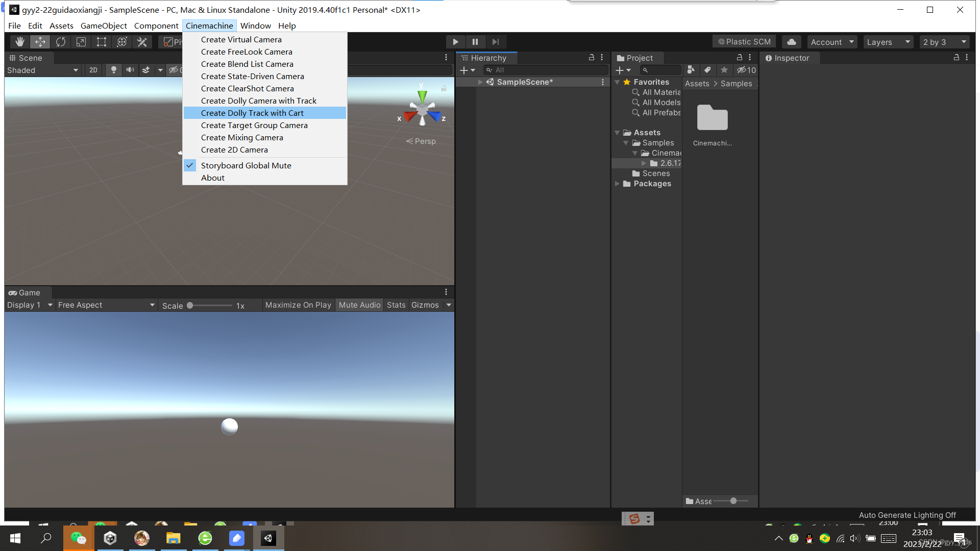Click Maximize On Play button
The image size is (980, 551).
298,305
